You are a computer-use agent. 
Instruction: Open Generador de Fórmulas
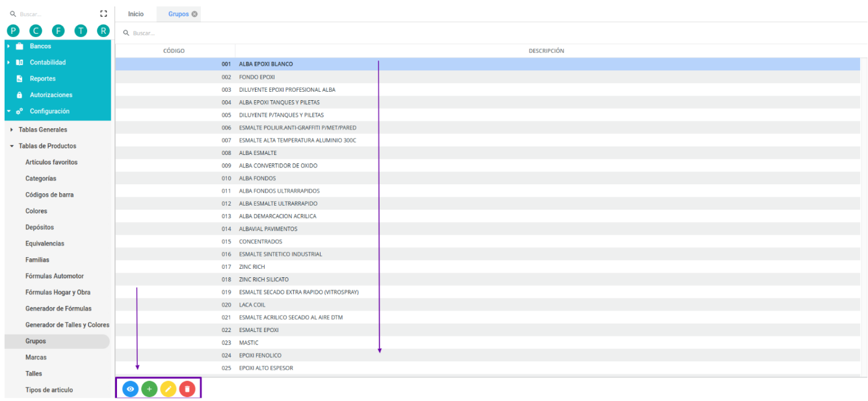59,309
